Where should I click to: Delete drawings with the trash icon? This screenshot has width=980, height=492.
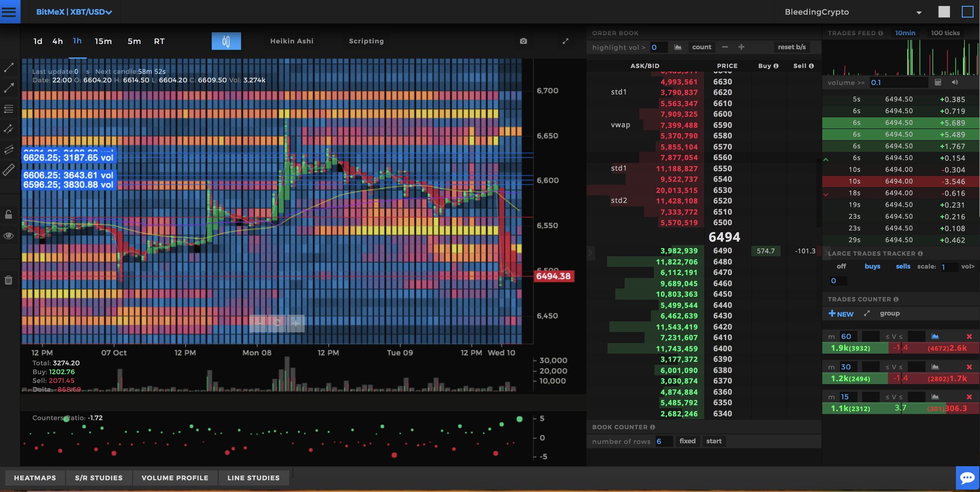point(9,280)
